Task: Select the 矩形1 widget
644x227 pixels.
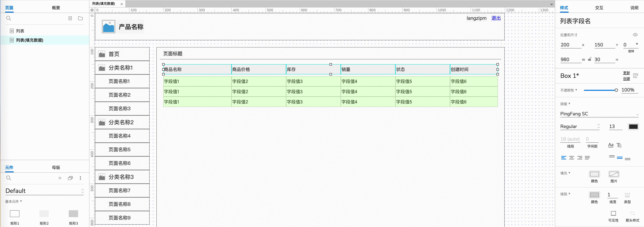Action: point(15,214)
